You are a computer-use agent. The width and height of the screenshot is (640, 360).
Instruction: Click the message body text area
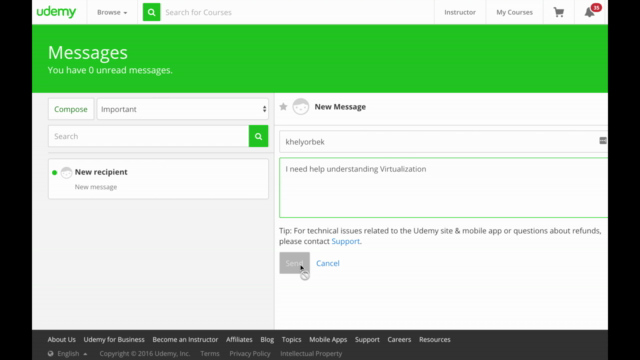[443, 188]
